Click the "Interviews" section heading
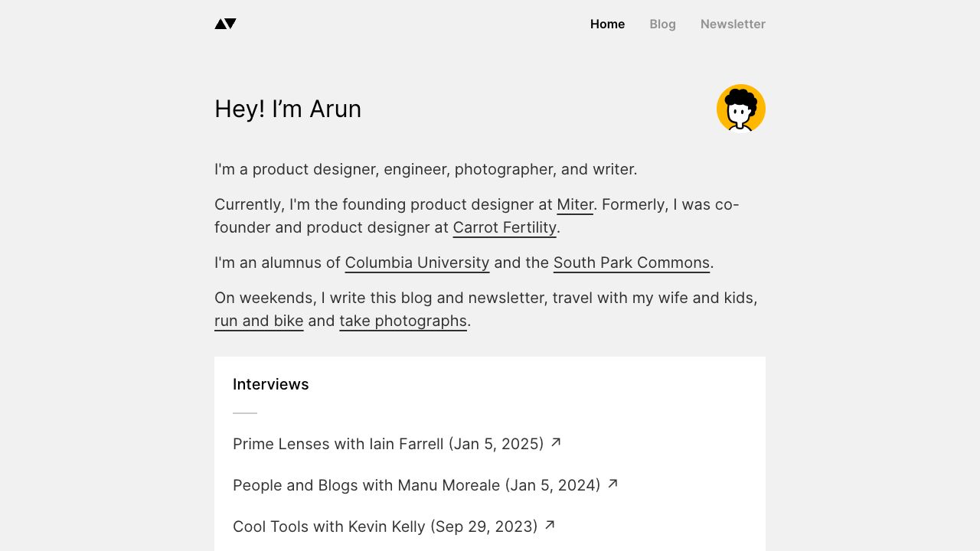The image size is (980, 551). pos(270,384)
